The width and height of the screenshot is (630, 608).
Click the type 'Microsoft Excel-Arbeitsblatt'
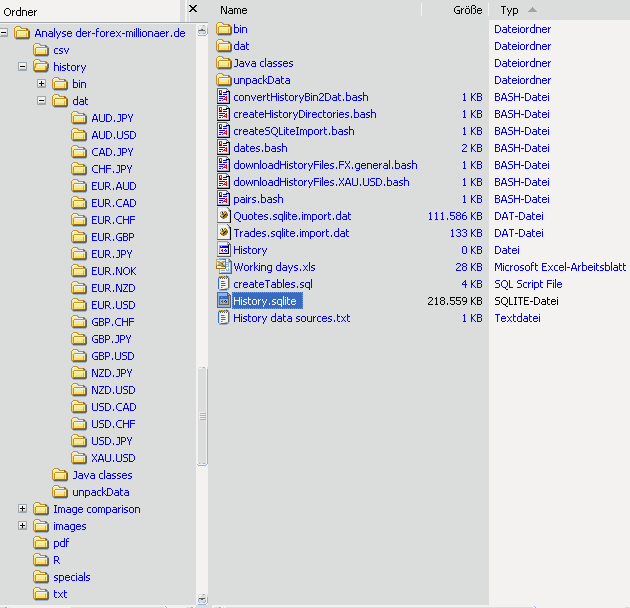coord(560,267)
